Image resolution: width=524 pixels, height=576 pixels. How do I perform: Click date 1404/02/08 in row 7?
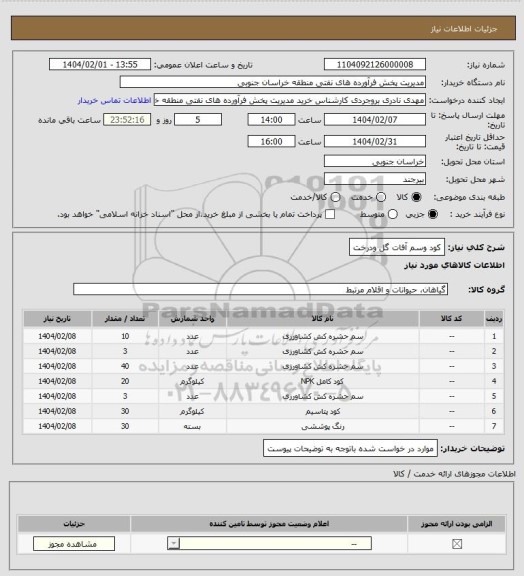click(x=57, y=426)
